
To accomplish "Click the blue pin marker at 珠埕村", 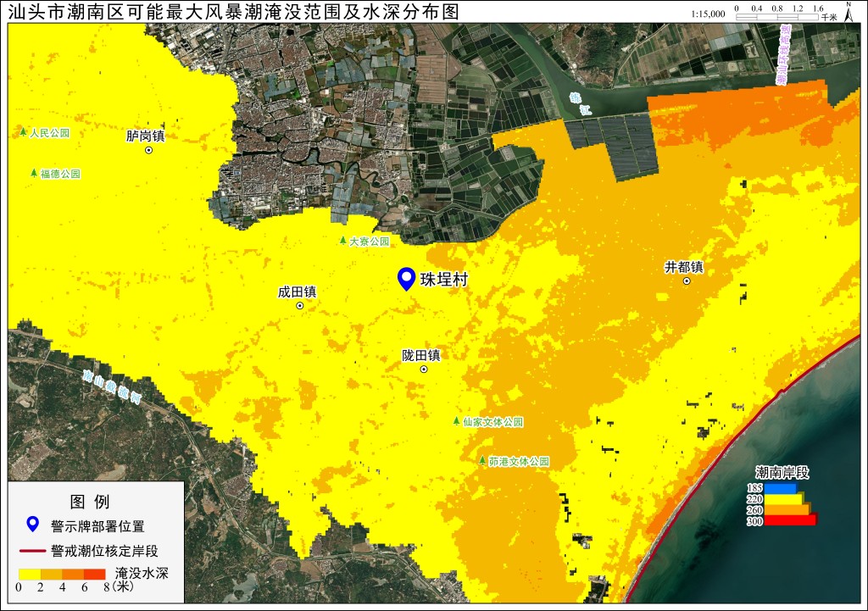I will [x=406, y=279].
